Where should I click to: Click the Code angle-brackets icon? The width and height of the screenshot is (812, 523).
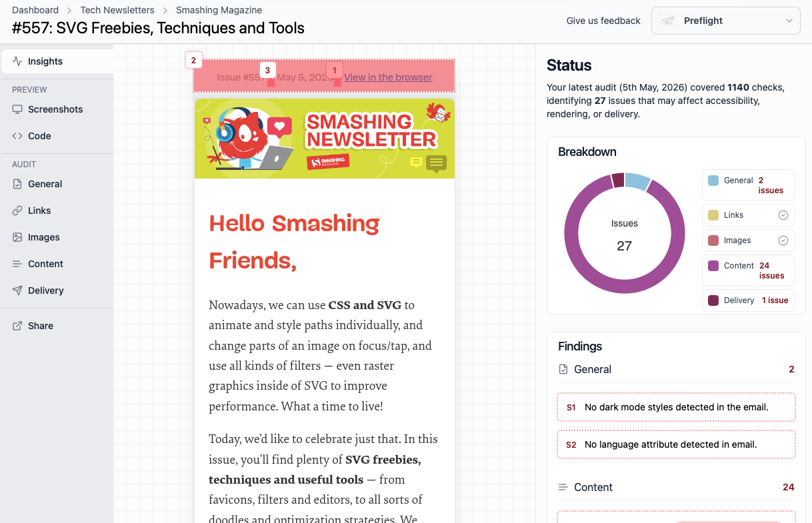click(17, 136)
